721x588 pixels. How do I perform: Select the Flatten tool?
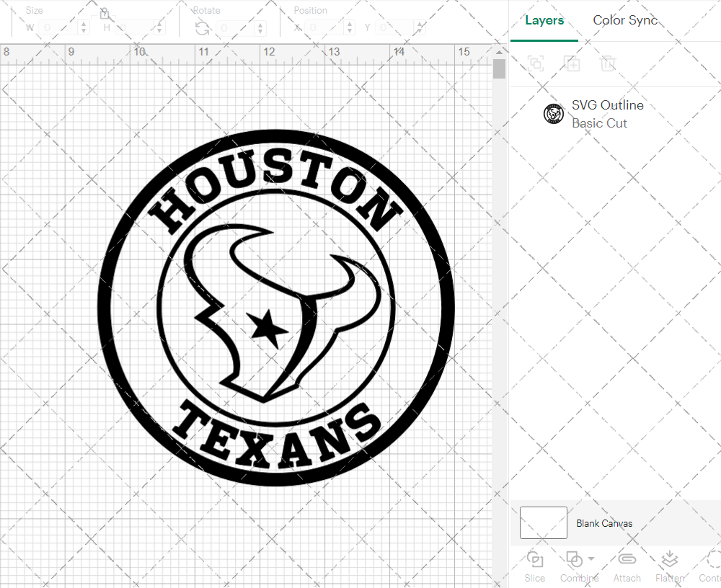669,566
